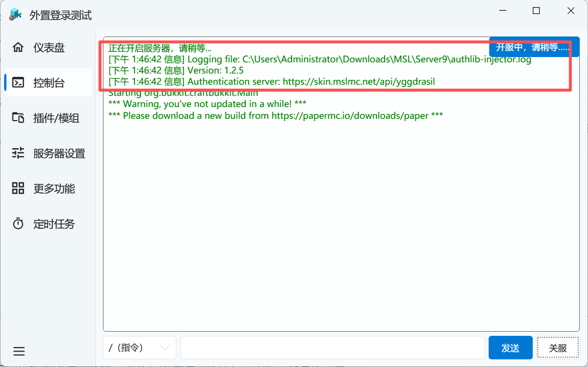Focus the command text input box
Image resolution: width=588 pixels, height=367 pixels.
pos(332,348)
